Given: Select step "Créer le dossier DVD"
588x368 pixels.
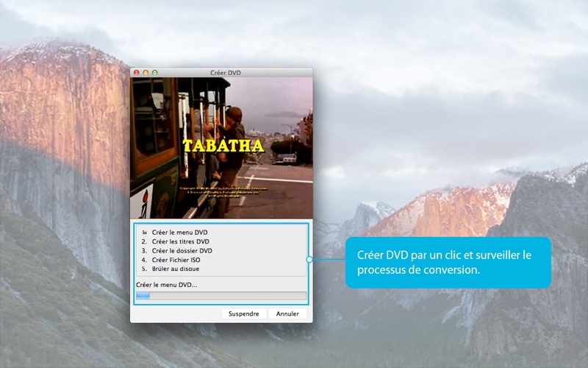Looking at the screenshot, I should 182,250.
